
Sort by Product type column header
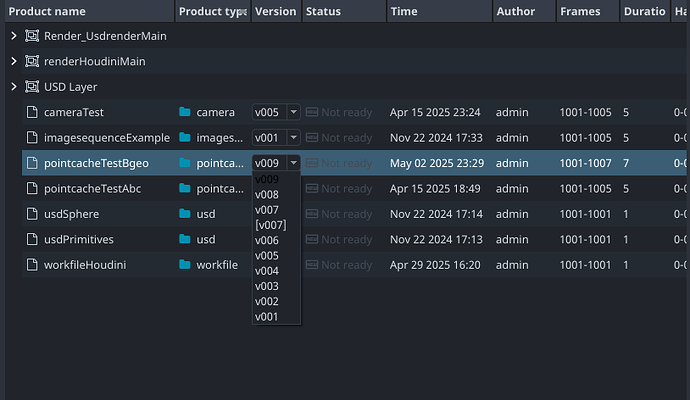[213, 11]
